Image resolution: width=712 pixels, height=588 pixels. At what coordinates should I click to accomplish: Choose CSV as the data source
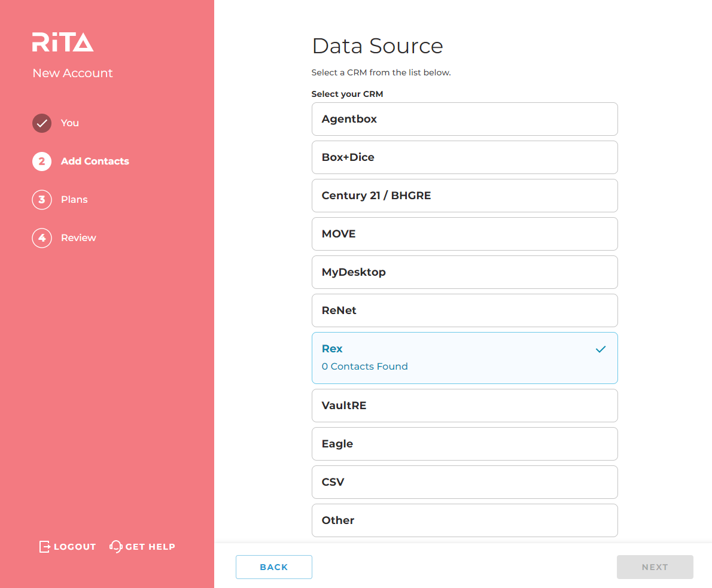[464, 482]
